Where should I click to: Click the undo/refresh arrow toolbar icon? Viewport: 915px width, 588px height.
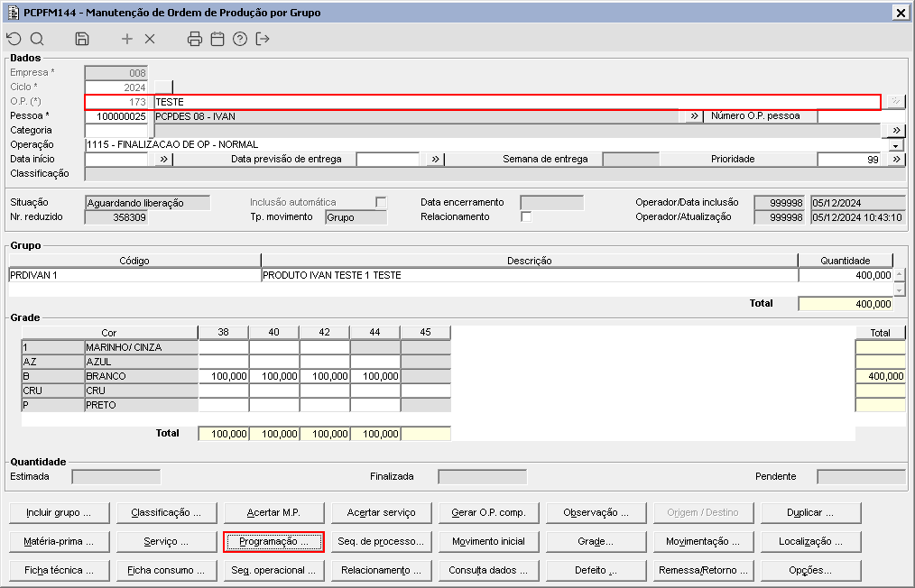click(14, 39)
